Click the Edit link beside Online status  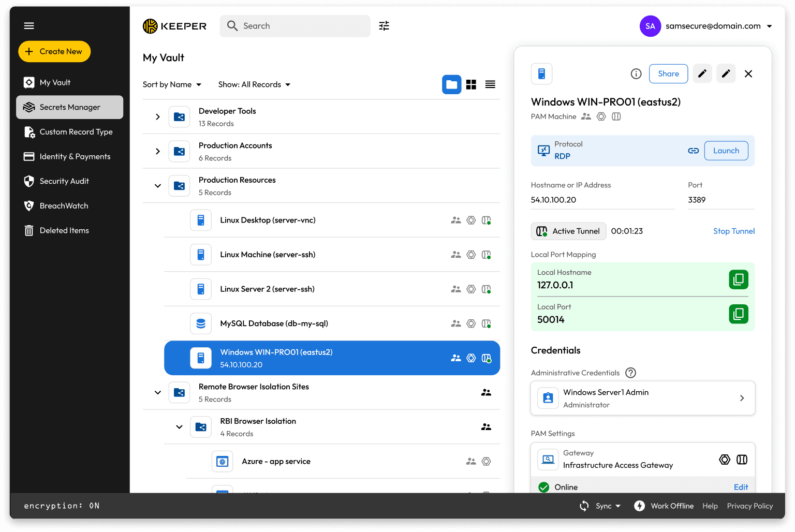741,487
